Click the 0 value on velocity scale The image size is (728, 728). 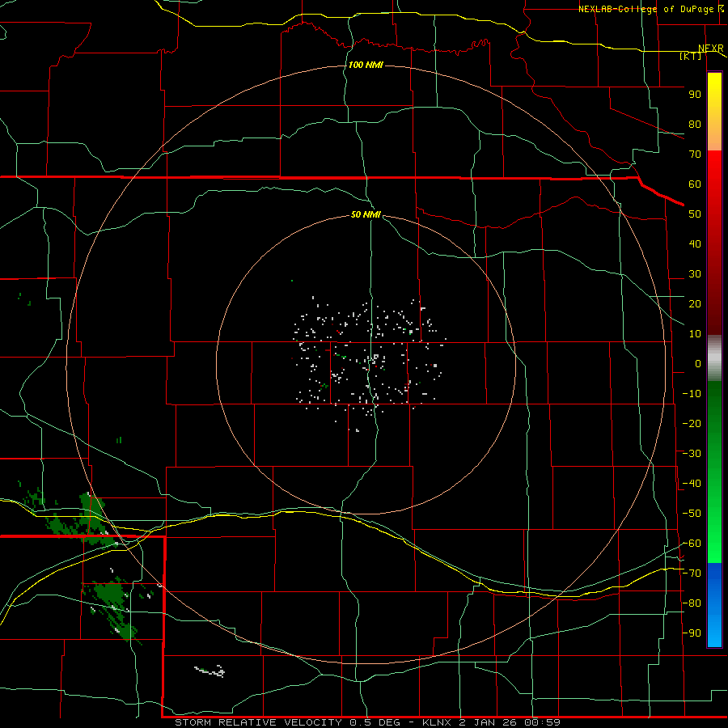click(698, 363)
